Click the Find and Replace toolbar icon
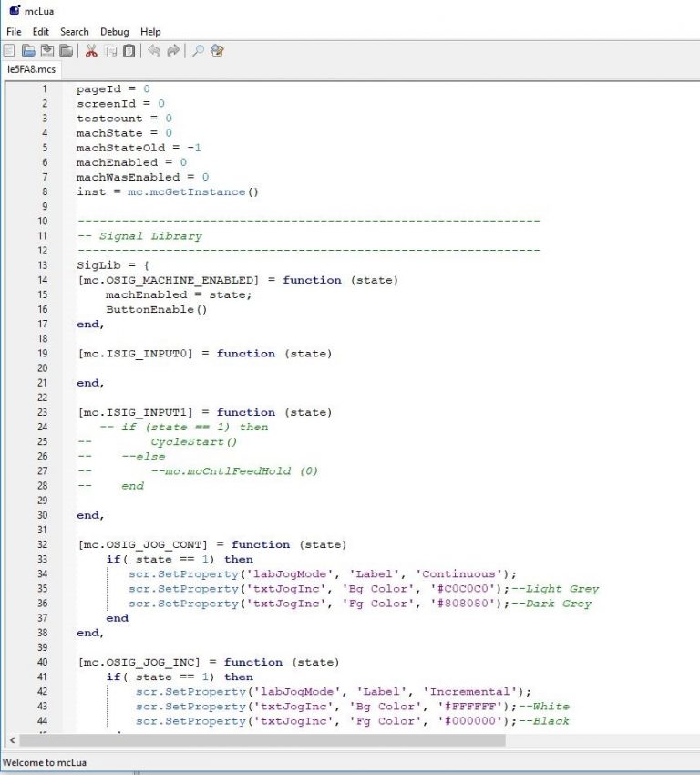The width and height of the screenshot is (700, 775). 217,51
